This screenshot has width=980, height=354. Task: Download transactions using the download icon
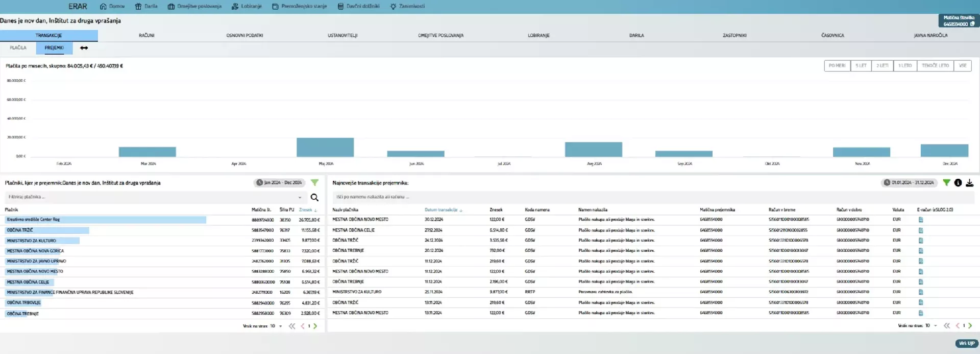pyautogui.click(x=969, y=183)
